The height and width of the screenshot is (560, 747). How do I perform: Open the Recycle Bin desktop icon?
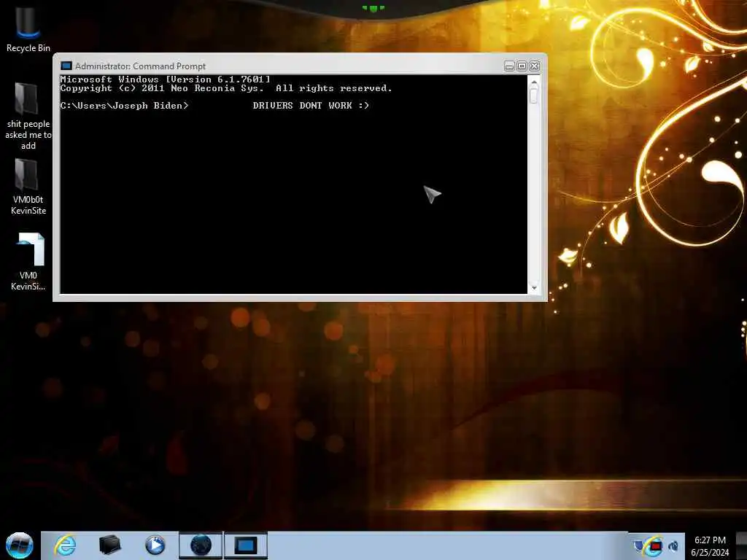28,28
